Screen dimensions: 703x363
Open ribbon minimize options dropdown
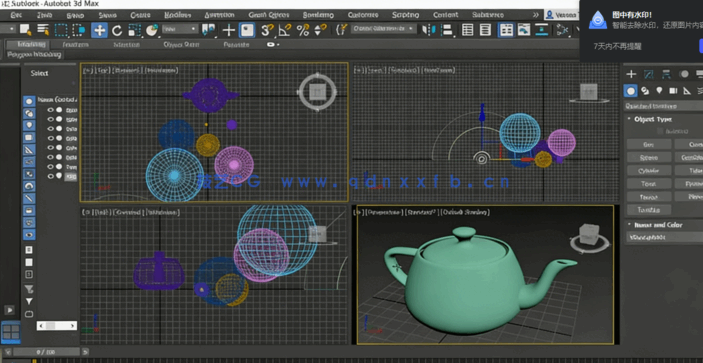click(x=273, y=45)
